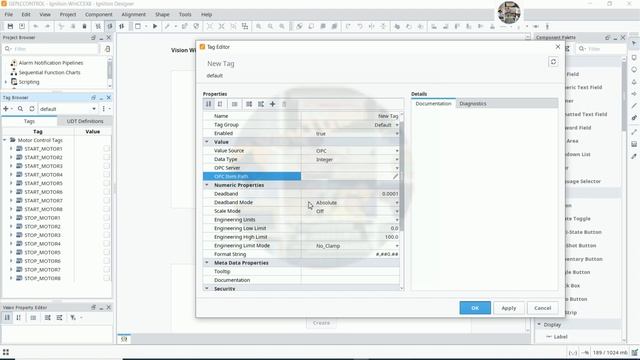Open the File menu

[x=9, y=14]
